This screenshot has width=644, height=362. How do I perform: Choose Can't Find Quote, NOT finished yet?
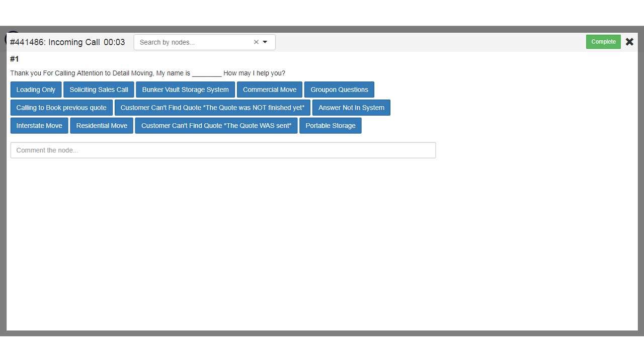click(212, 108)
